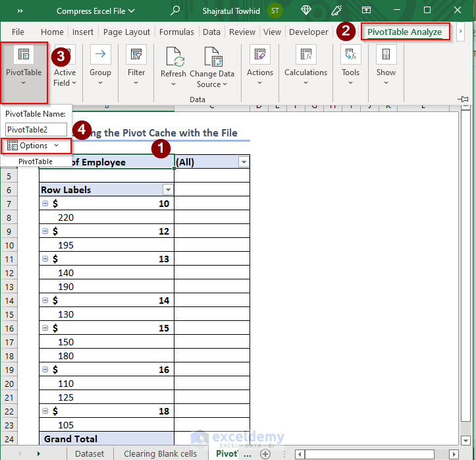Open the Dataset sheet tab

[x=90, y=453]
